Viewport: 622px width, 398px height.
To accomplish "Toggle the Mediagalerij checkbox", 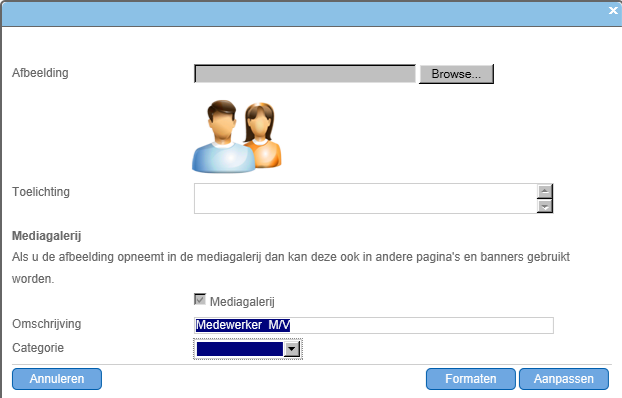I will click(x=200, y=300).
